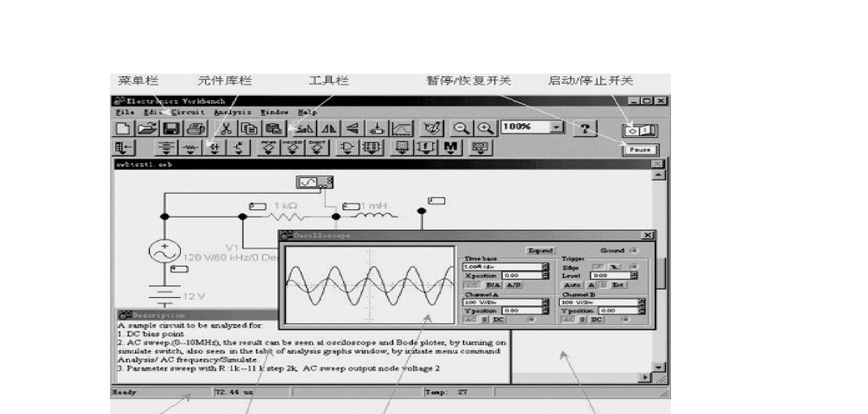The image size is (868, 414).
Task: Open the Miscellaneous parts bin marked M
Action: (450, 148)
